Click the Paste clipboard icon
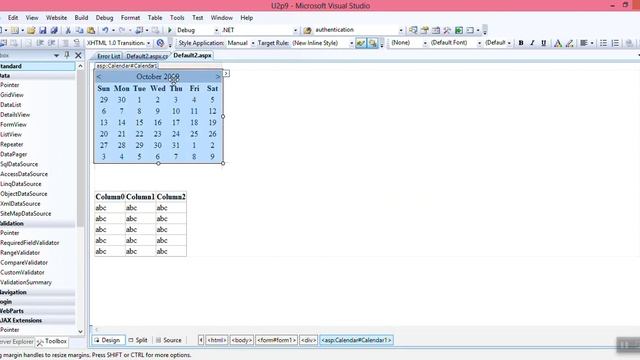This screenshot has height=360, width=640. point(91,30)
